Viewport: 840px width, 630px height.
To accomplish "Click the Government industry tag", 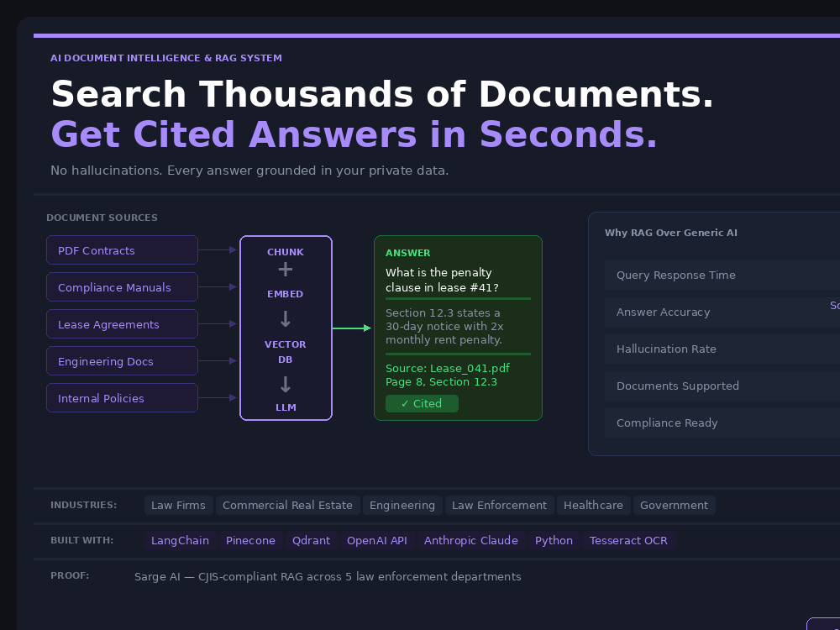I will click(674, 505).
